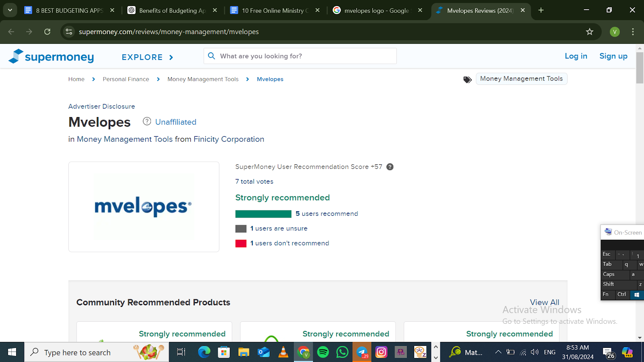
Task: Open Finicity Corporation category link
Action: [229, 139]
